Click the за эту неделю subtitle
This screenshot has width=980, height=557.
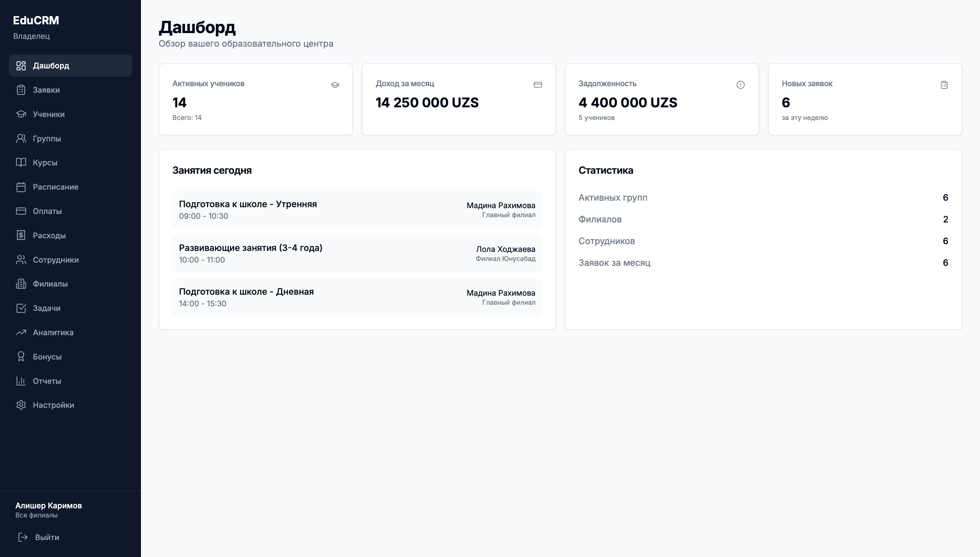(805, 118)
